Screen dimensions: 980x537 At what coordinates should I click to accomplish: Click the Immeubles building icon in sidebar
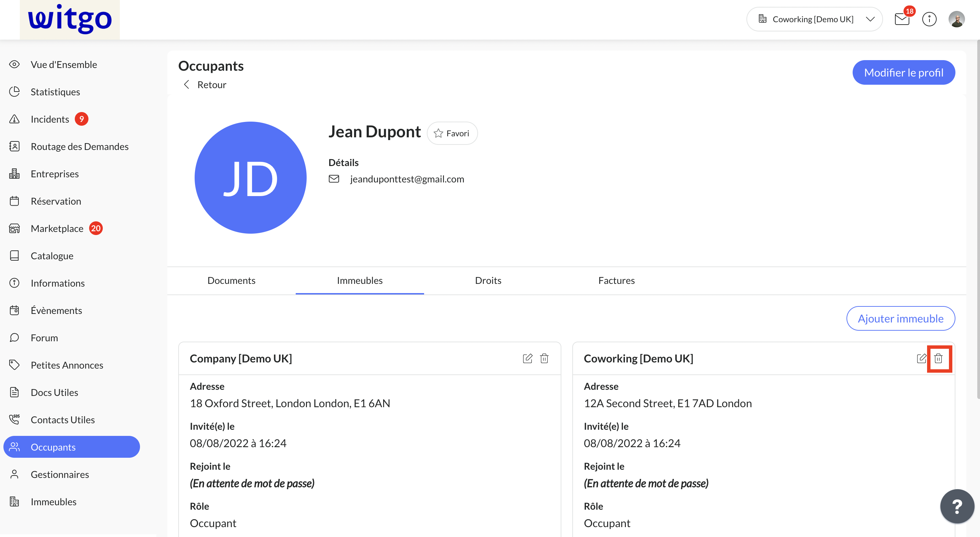(x=14, y=501)
